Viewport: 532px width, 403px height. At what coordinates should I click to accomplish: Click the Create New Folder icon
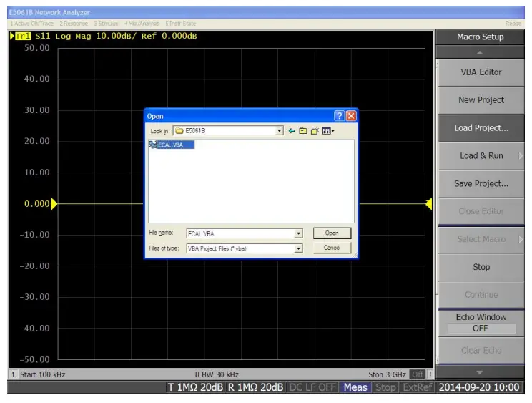click(x=314, y=131)
